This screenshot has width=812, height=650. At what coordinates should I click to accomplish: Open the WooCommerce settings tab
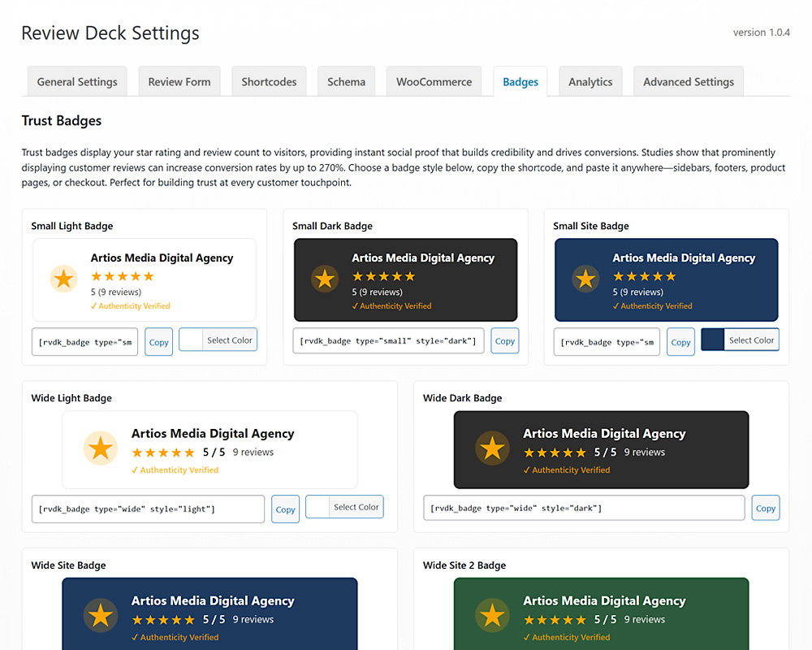pyautogui.click(x=434, y=81)
